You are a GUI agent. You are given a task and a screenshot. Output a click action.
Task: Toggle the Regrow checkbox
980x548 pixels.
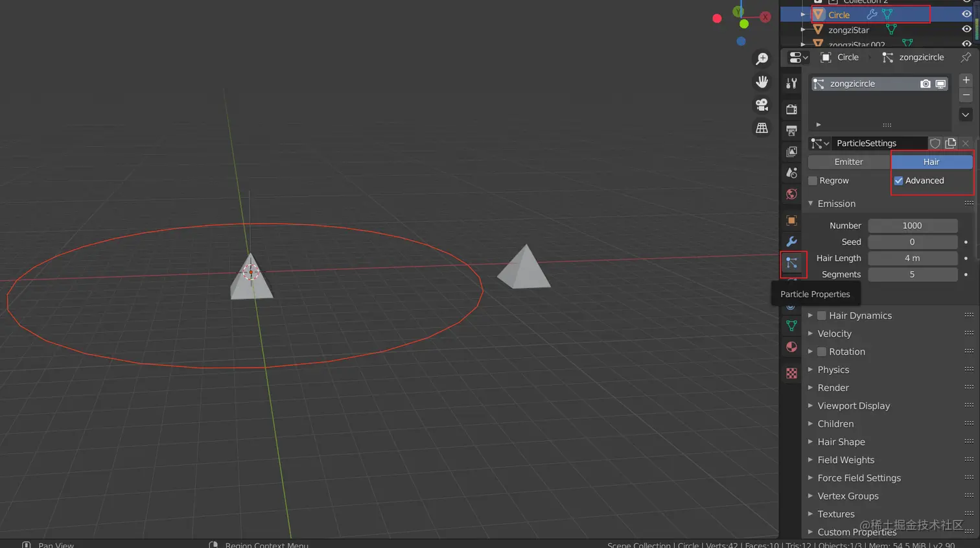[x=813, y=180]
